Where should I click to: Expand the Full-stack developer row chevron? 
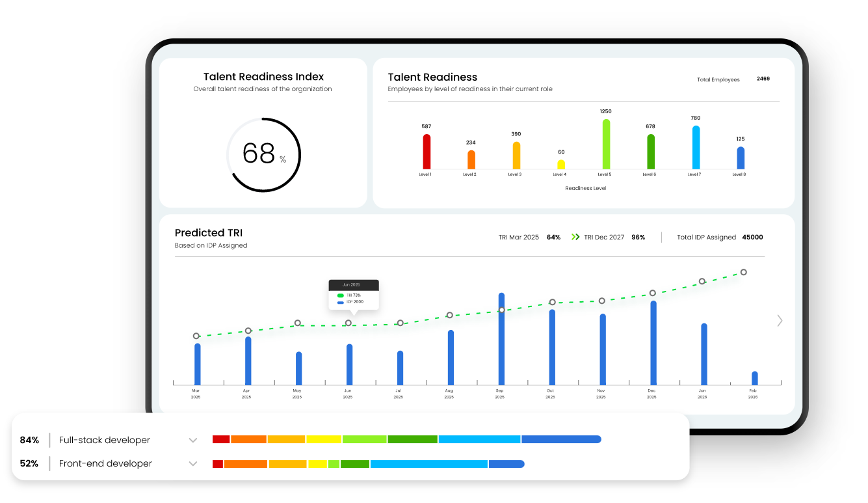(193, 441)
